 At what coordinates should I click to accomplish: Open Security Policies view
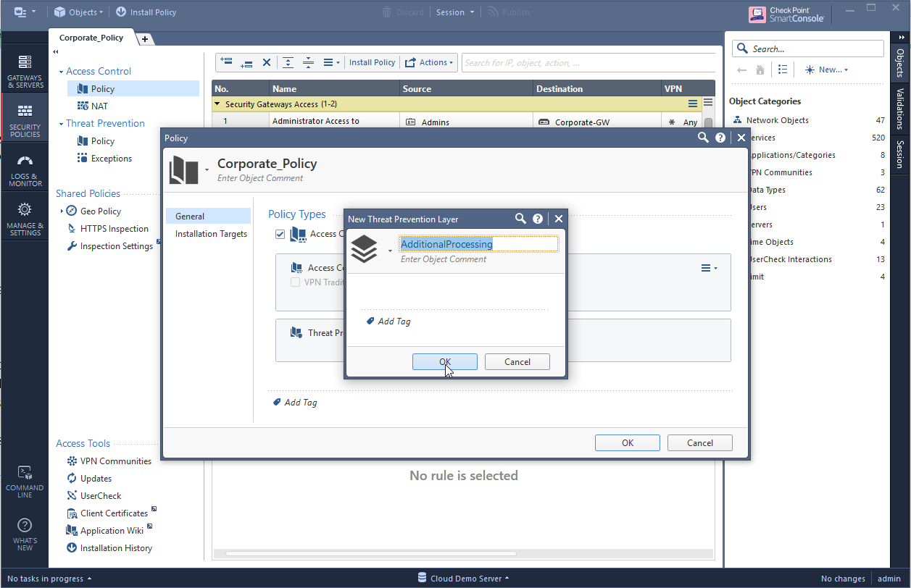pos(25,121)
